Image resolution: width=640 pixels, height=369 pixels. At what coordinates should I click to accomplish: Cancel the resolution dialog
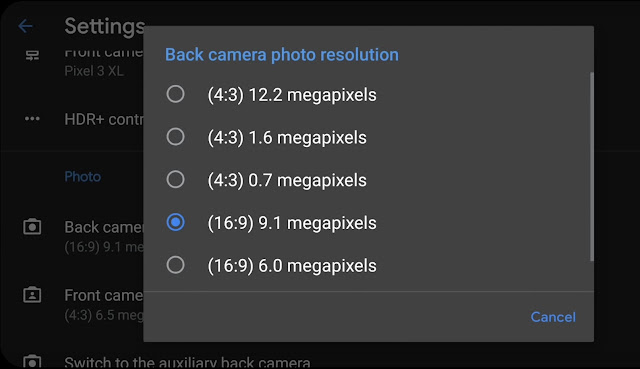553,317
